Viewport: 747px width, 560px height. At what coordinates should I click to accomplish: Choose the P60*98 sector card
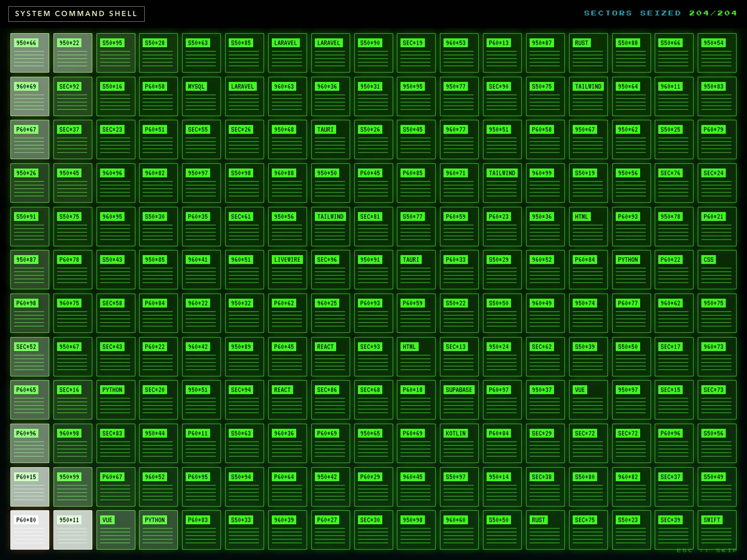(x=30, y=313)
